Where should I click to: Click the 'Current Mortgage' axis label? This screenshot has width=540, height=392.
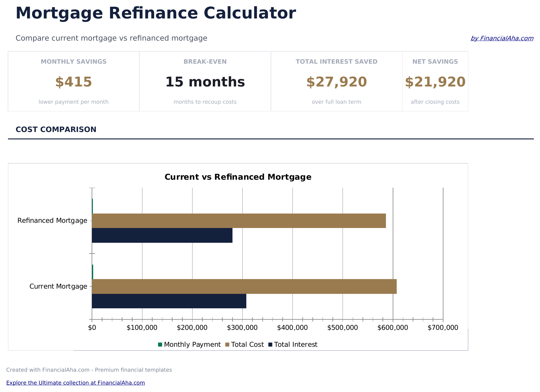pos(58,286)
